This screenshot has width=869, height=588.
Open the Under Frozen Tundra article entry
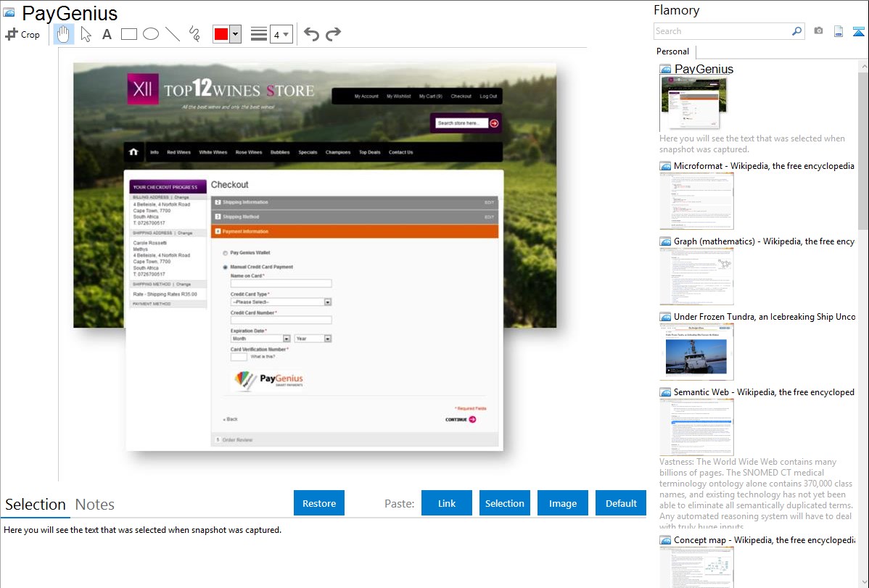point(765,316)
